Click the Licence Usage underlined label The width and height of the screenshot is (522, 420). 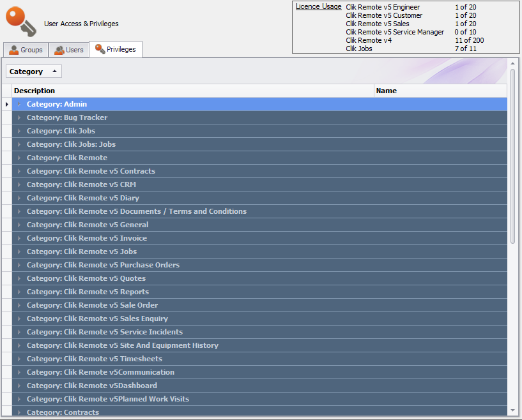pos(319,6)
